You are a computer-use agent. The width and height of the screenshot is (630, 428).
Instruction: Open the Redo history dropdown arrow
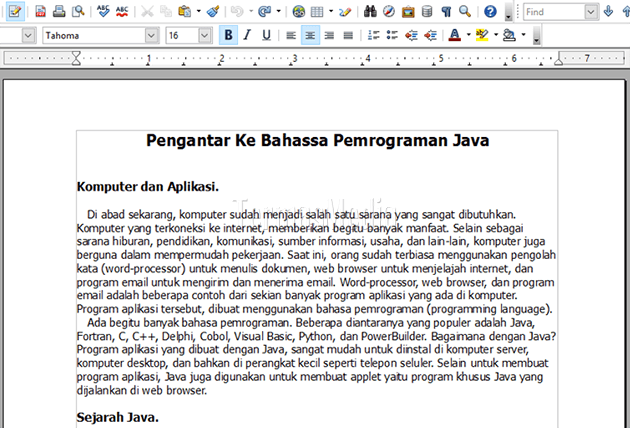point(278,12)
